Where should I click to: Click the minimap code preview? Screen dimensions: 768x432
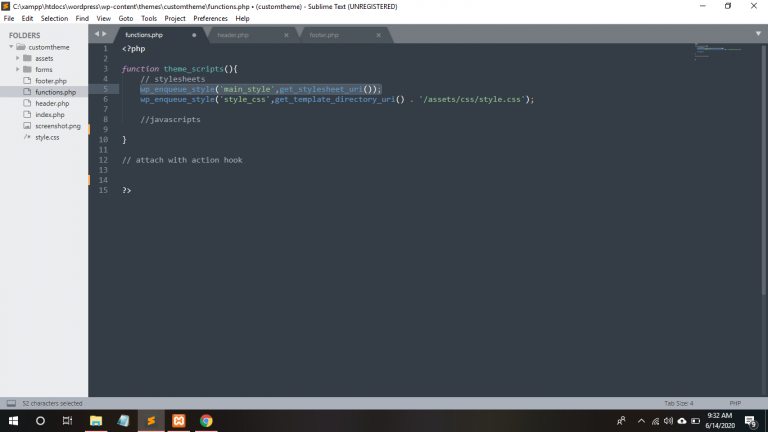[718, 51]
